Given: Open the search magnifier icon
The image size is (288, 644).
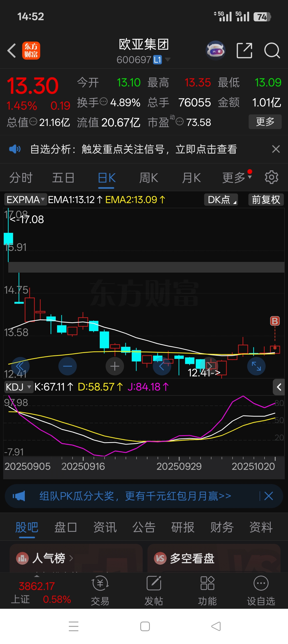Looking at the screenshot, I should pyautogui.click(x=272, y=50).
